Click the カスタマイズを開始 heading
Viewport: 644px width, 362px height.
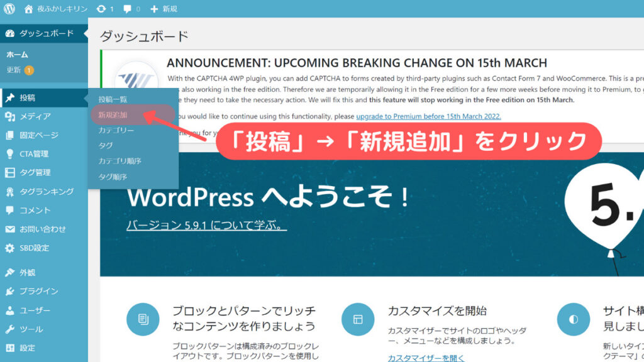tap(437, 310)
